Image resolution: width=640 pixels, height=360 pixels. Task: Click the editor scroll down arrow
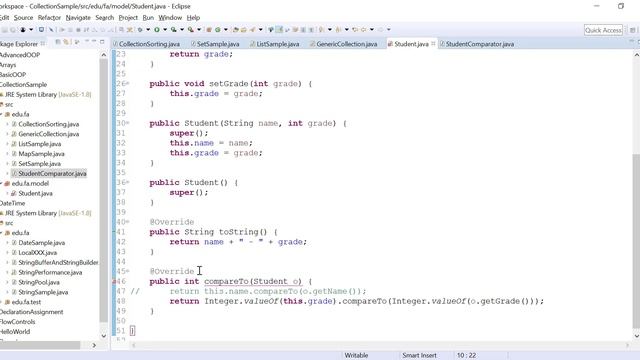(636, 336)
